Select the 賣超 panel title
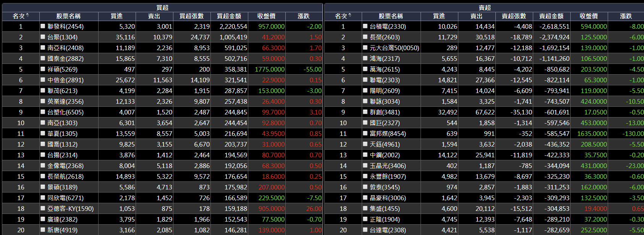 coord(485,8)
